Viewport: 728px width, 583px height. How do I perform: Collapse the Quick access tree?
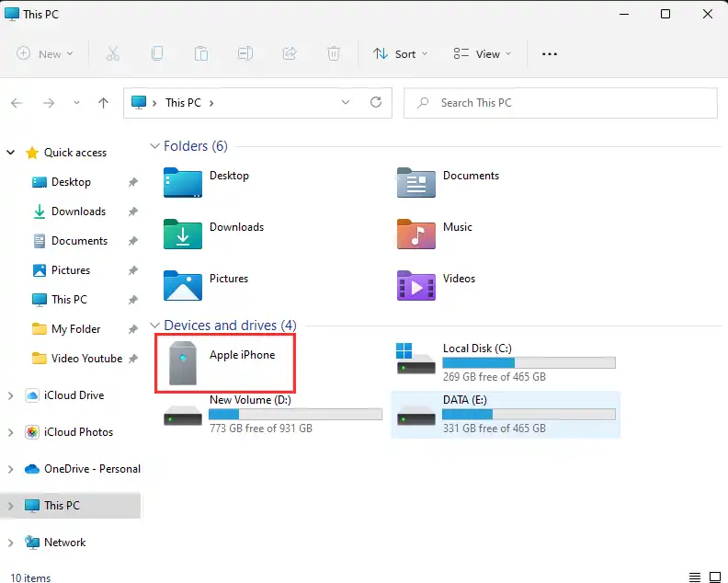pos(11,153)
